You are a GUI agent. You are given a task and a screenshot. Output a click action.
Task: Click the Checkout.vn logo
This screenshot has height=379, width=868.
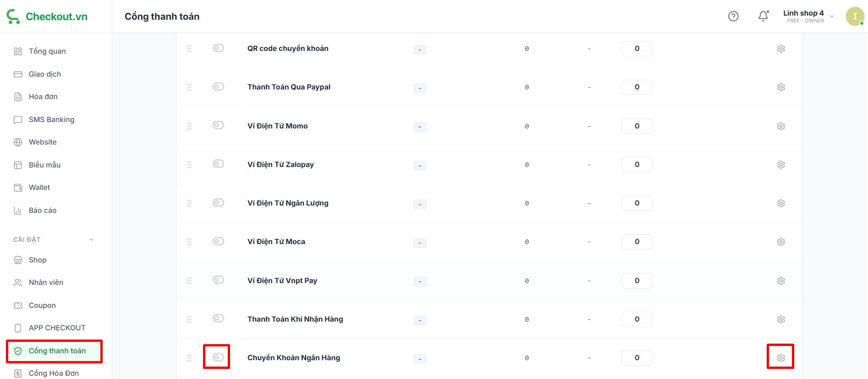[x=47, y=17]
